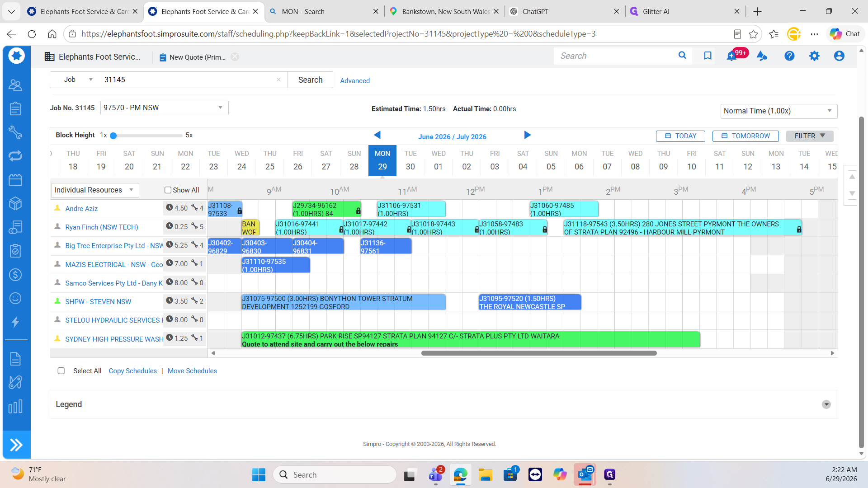Open the Normal Time (1.00x) dropdown
The image size is (868, 488).
point(778,111)
